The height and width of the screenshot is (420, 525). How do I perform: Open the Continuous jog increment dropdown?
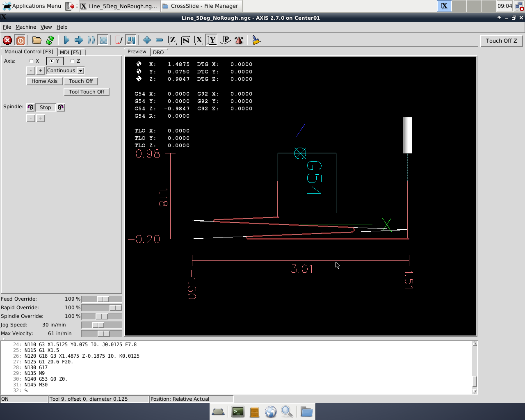tap(64, 70)
